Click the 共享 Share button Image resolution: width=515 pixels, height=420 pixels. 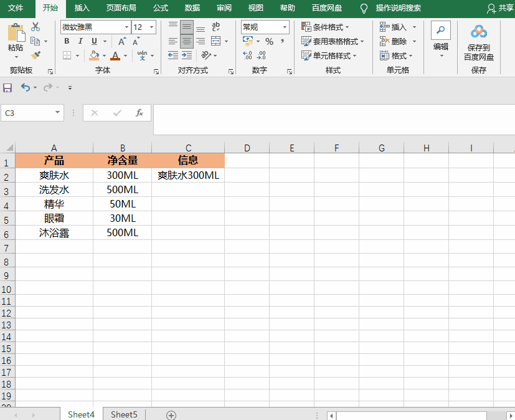(x=501, y=8)
